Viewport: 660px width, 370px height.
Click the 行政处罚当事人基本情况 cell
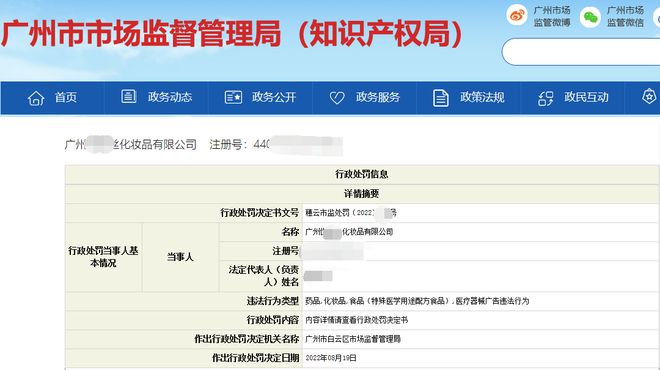coord(103,257)
